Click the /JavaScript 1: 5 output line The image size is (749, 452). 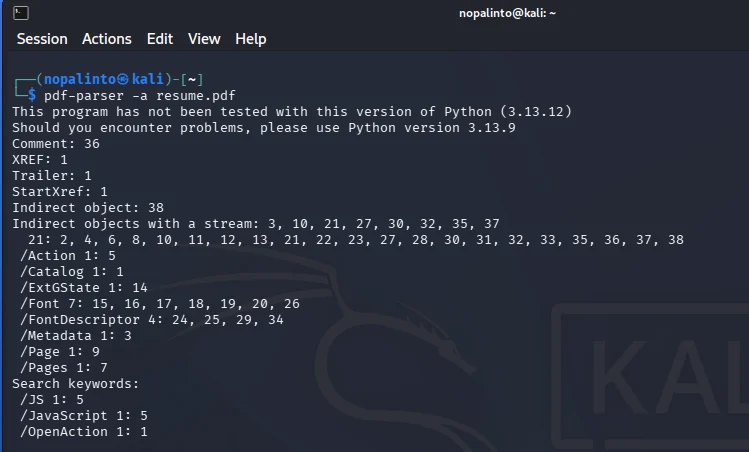(x=84, y=416)
